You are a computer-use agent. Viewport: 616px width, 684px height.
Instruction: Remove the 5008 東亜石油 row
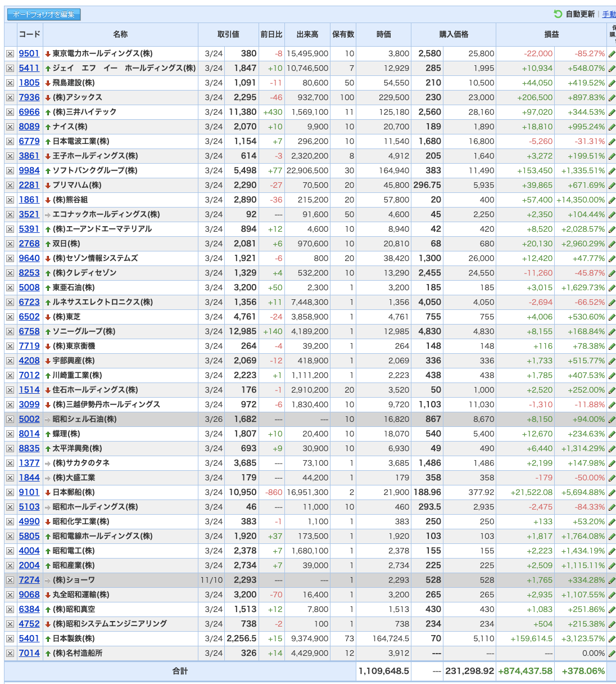tap(10, 287)
